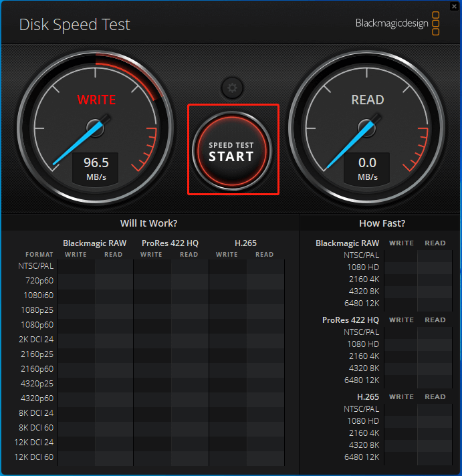Image resolution: width=462 pixels, height=476 pixels.
Task: Click NTSC/PAL in the Will It Work table
Action: point(36,266)
